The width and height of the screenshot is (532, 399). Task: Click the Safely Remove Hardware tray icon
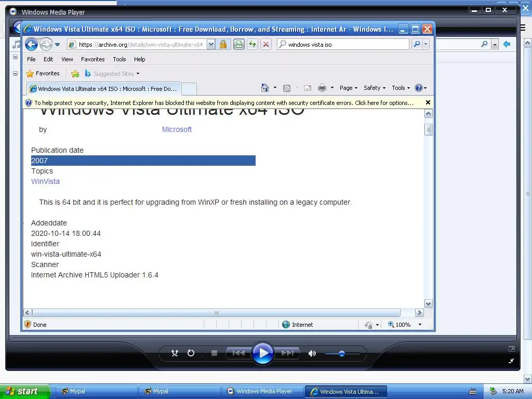pyautogui.click(x=493, y=391)
